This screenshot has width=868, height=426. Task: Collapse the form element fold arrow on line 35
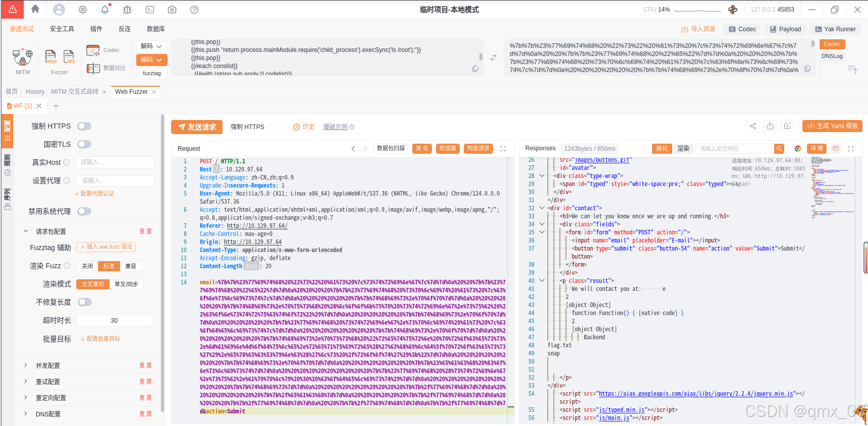coord(542,232)
